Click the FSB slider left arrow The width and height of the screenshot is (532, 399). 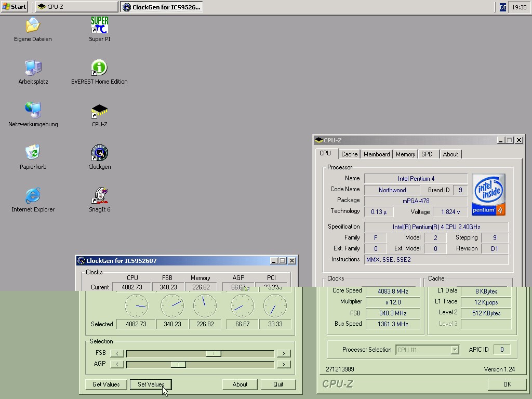tap(117, 353)
